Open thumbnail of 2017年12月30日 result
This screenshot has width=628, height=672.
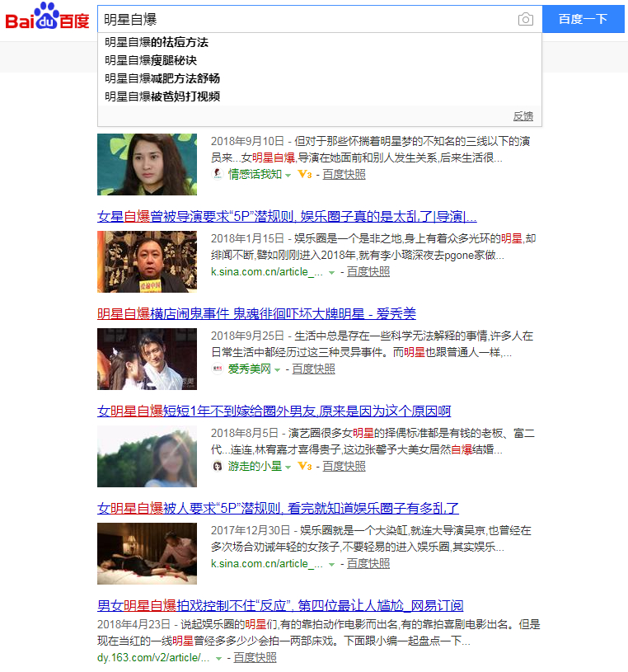click(147, 554)
